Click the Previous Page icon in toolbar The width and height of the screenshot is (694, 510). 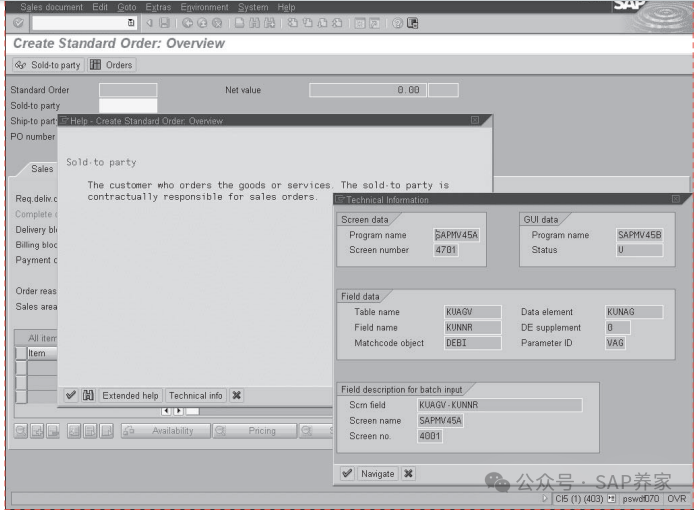tap(308, 23)
